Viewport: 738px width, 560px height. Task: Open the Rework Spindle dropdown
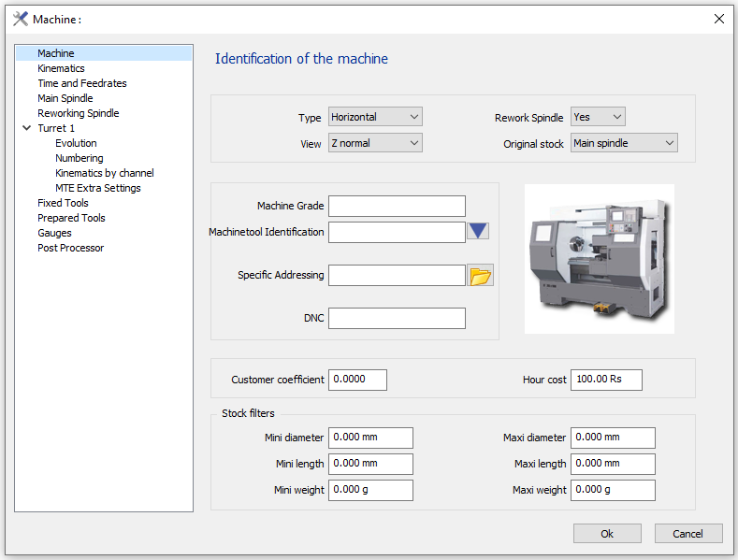tap(598, 117)
